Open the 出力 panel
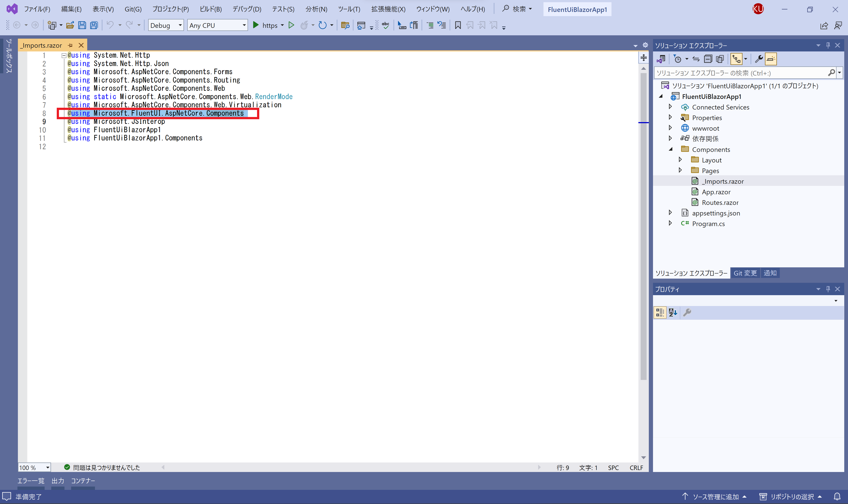The image size is (848, 504). click(x=58, y=481)
